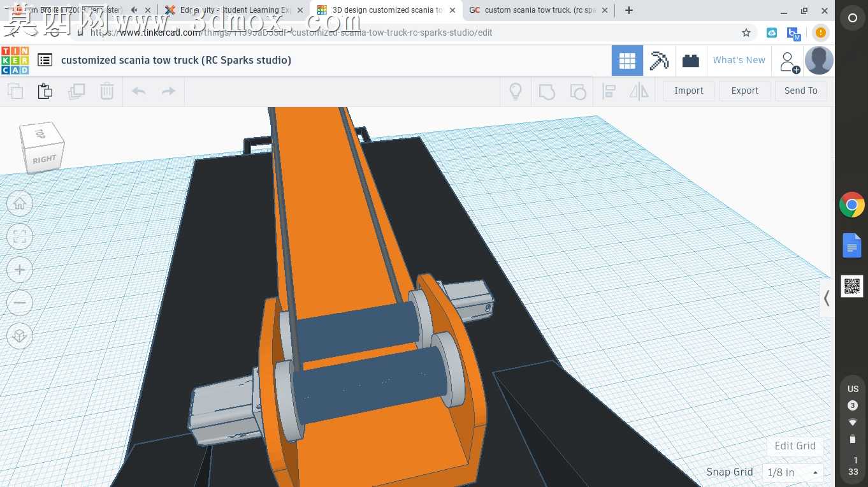This screenshot has width=868, height=487.
Task: Click the Send To button
Action: (x=801, y=91)
